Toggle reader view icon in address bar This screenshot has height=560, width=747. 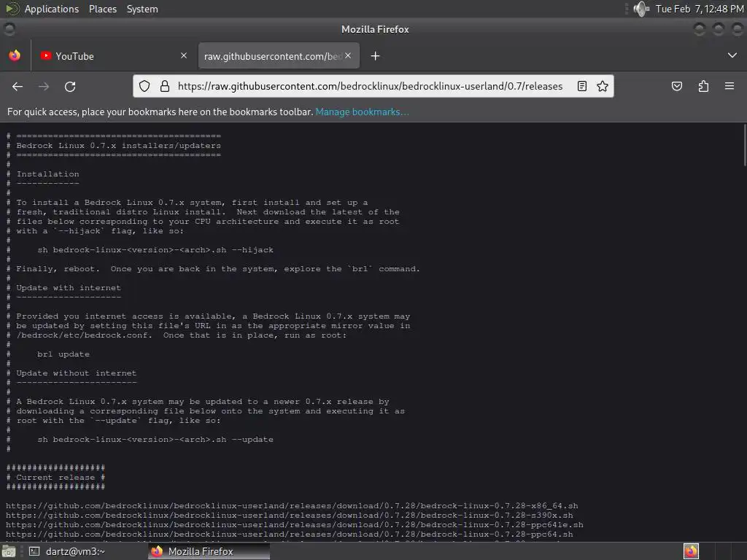581,86
